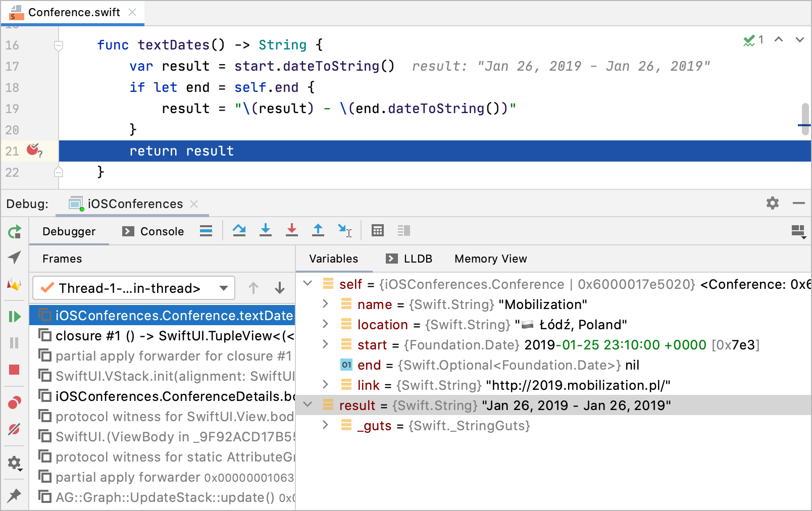Open the Evaluate Expression calculator icon
Viewport: 812px width, 511px height.
378,230
